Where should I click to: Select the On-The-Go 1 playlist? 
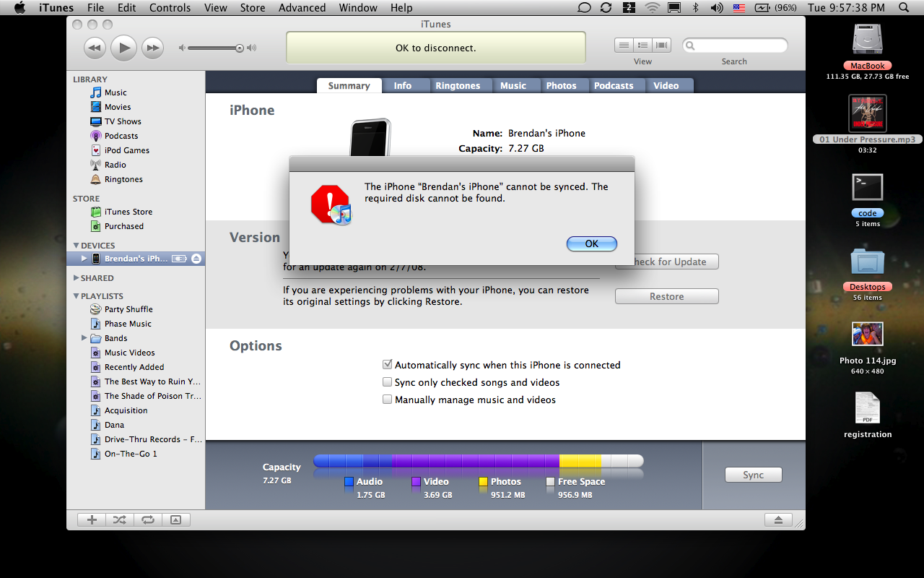coord(123,454)
